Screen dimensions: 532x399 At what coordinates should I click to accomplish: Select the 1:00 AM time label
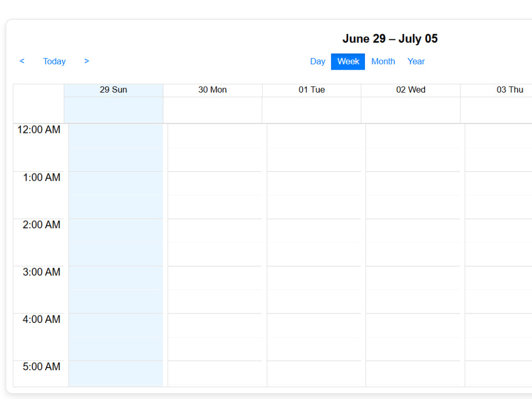41,178
